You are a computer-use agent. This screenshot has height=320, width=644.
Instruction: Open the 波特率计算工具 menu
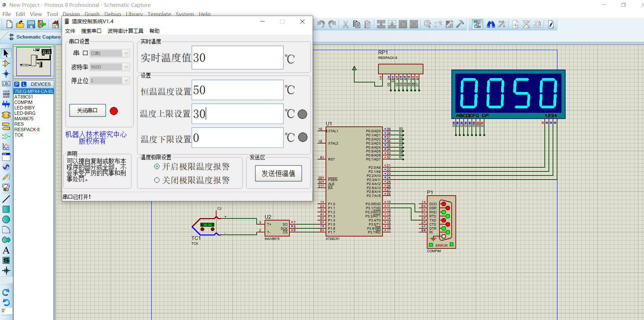(x=125, y=31)
